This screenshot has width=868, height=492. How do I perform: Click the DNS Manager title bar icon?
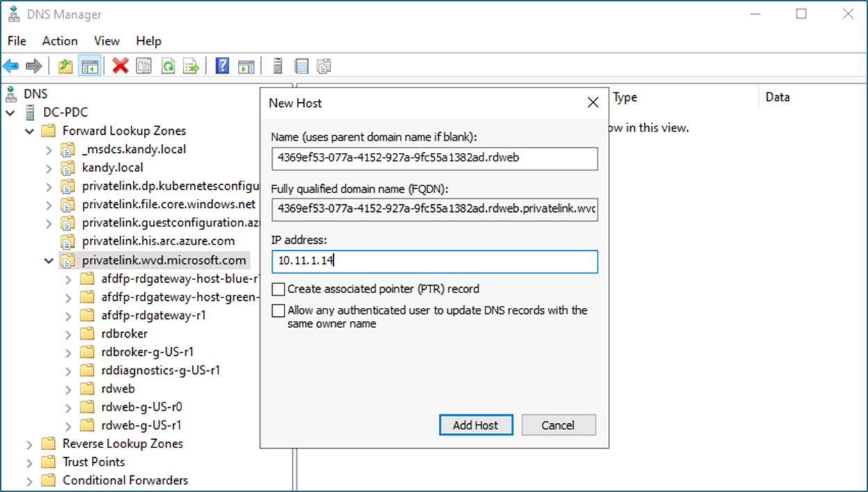click(x=13, y=14)
